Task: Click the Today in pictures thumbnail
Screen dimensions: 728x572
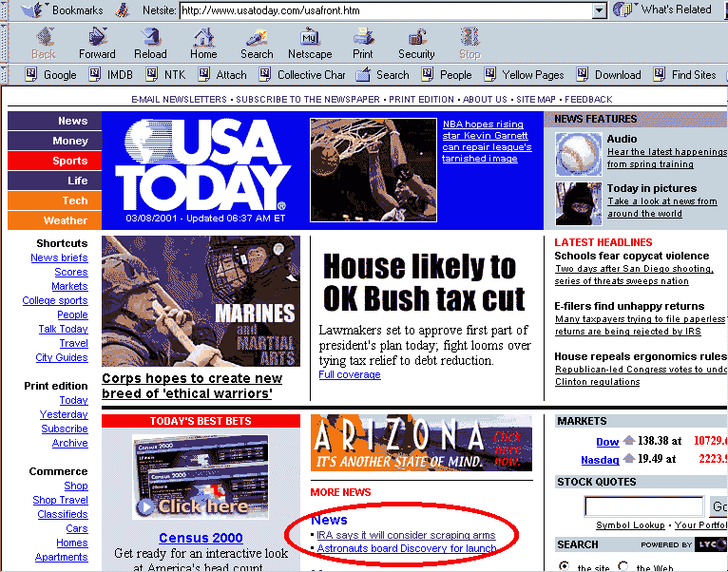Action: [x=579, y=204]
